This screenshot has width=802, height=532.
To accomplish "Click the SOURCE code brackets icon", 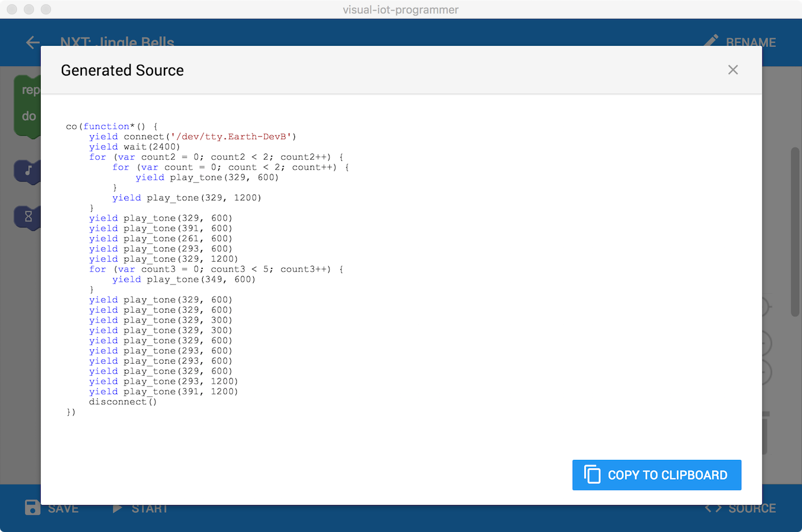I will coord(713,509).
